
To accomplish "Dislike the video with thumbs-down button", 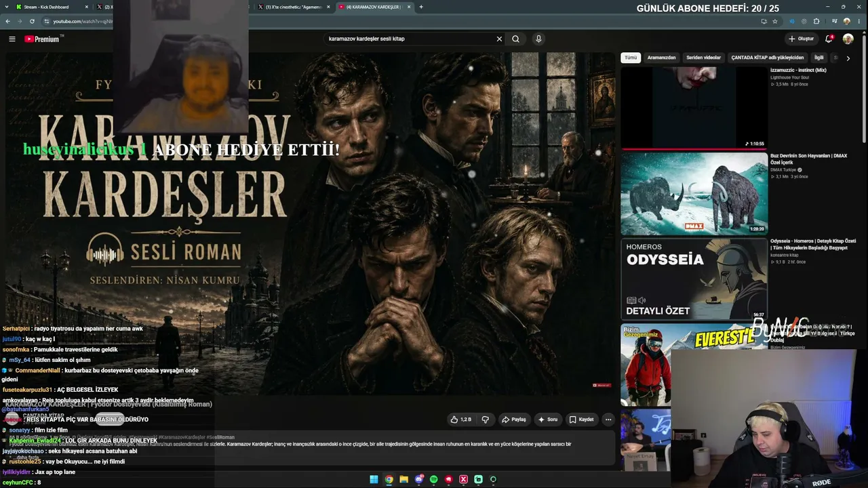I will [486, 420].
